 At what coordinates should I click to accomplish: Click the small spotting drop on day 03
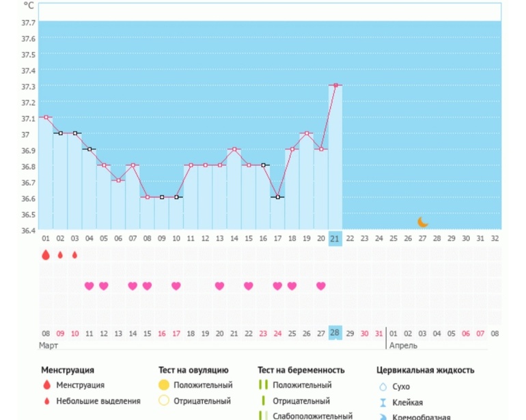(74, 255)
